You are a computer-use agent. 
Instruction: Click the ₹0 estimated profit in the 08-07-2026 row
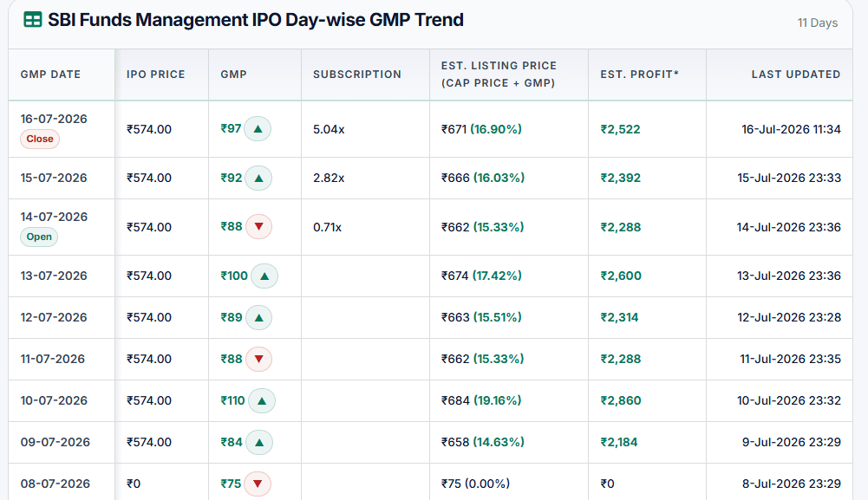[x=607, y=484]
